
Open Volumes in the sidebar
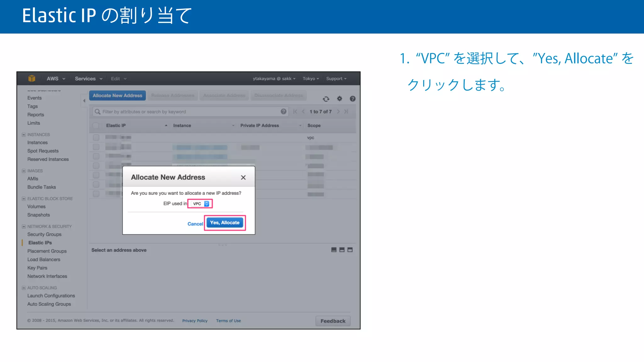click(36, 207)
